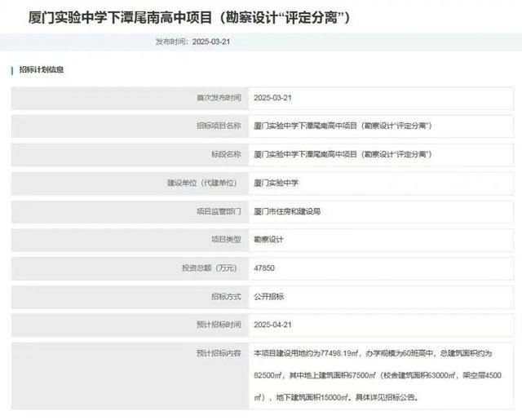Click the 项目类型 label
Viewport: 522px width, 420px height.
pyautogui.click(x=226, y=240)
